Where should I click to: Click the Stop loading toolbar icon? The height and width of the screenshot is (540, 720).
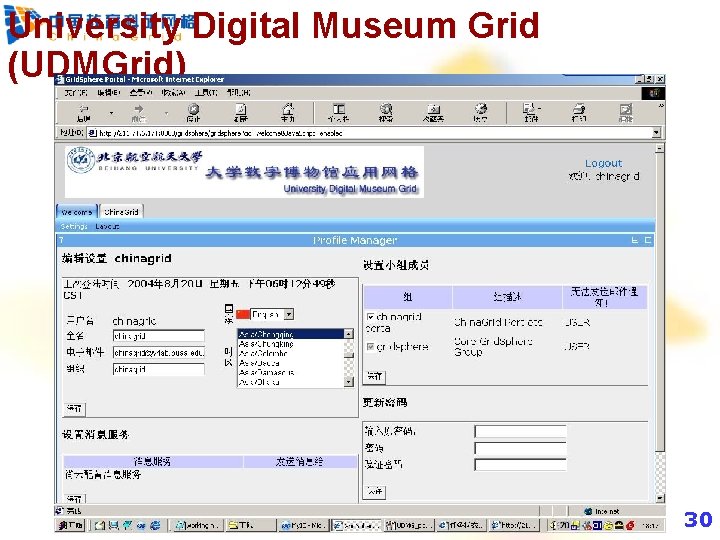tap(193, 109)
